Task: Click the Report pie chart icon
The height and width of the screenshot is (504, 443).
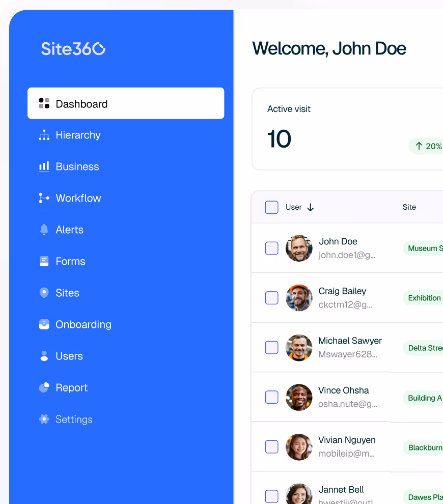Action: [x=44, y=387]
